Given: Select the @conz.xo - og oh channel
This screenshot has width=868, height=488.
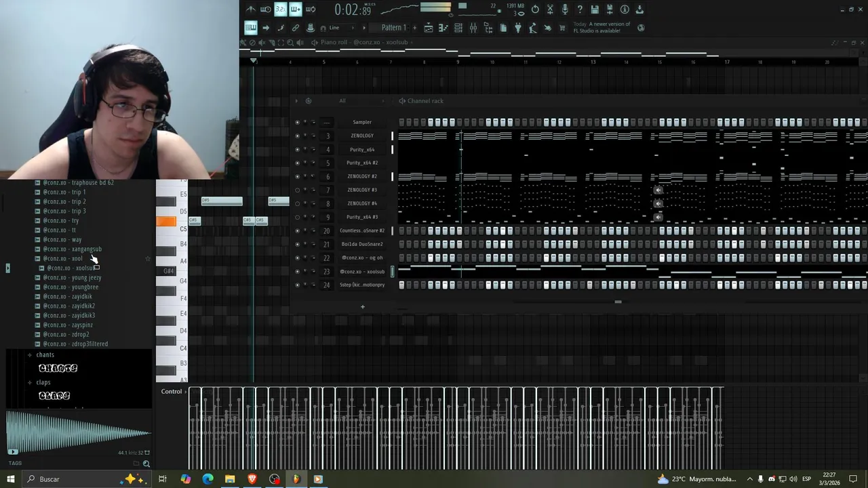Looking at the screenshot, I should 362,258.
